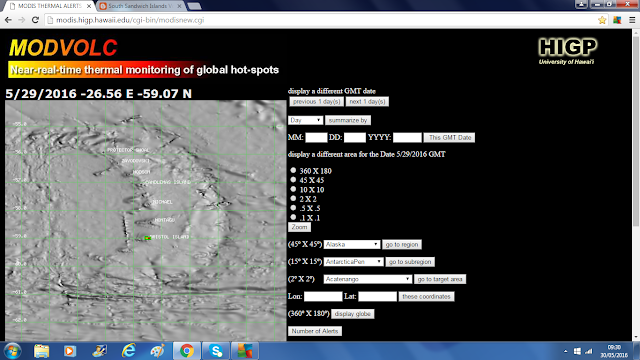Image resolution: width=640 pixels, height=360 pixels.
Task: Open the Windows Start menu orb
Action: (12, 351)
